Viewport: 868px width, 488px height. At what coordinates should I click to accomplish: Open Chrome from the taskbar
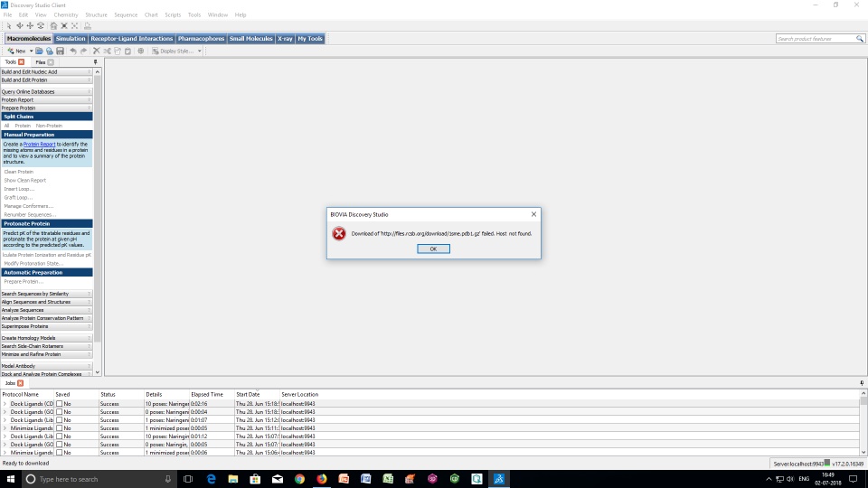pos(299,479)
